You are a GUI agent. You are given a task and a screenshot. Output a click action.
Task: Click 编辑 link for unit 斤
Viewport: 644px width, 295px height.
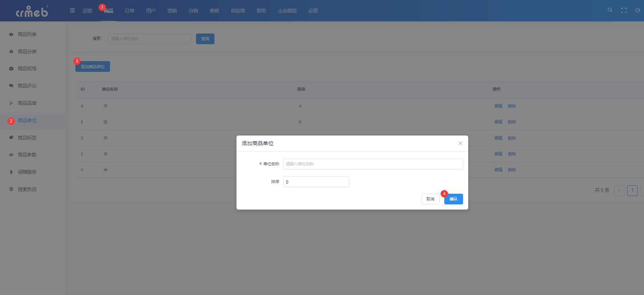click(x=498, y=106)
